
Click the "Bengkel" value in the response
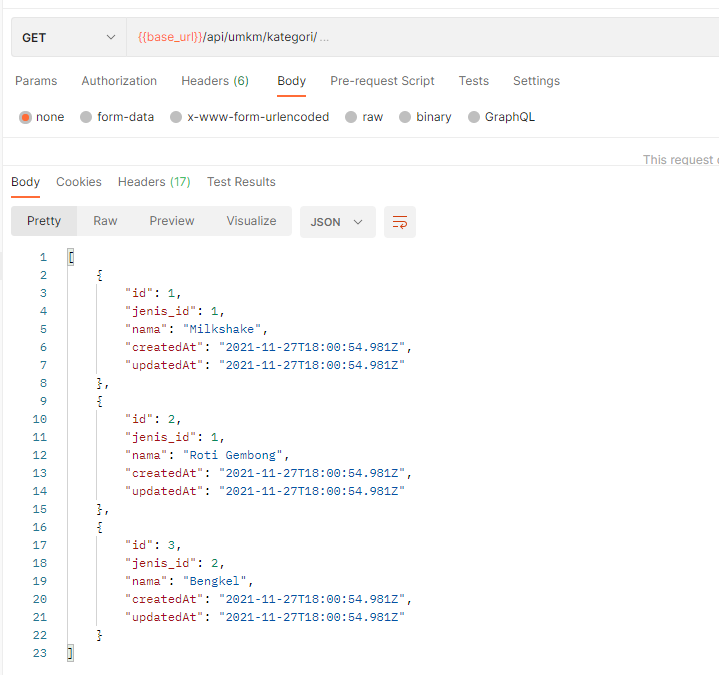click(215, 581)
